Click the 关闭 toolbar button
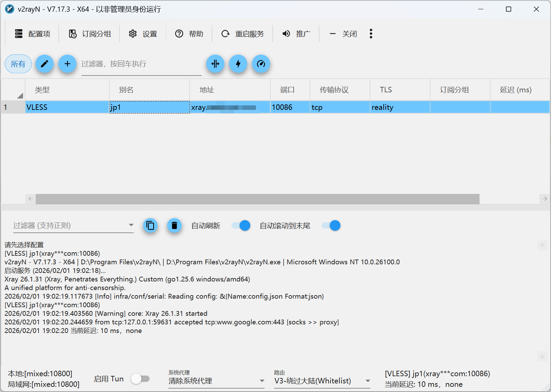This screenshot has height=392, width=551. click(343, 34)
